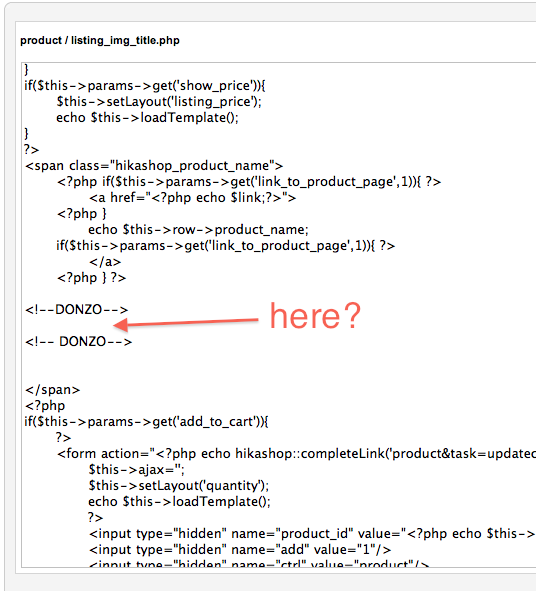536x591 pixels.
Task: Click the first 'echo $this->loadTemplate();' line
Action: pos(147,118)
